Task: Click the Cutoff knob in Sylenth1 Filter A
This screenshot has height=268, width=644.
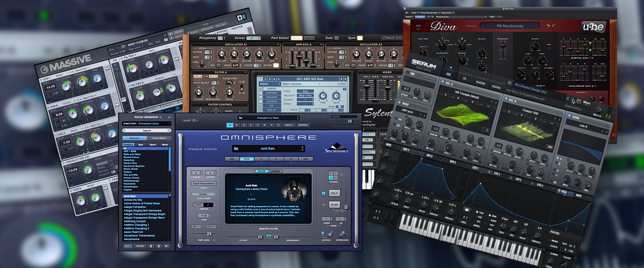Action: (x=199, y=92)
